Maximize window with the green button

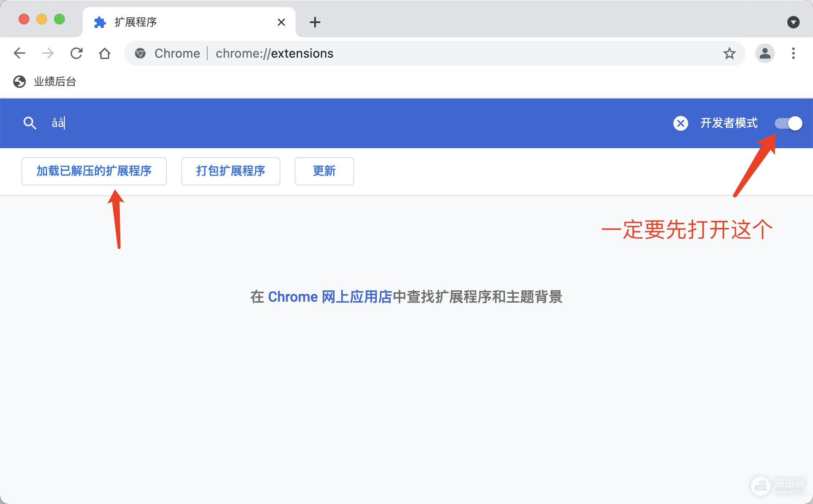tap(59, 19)
